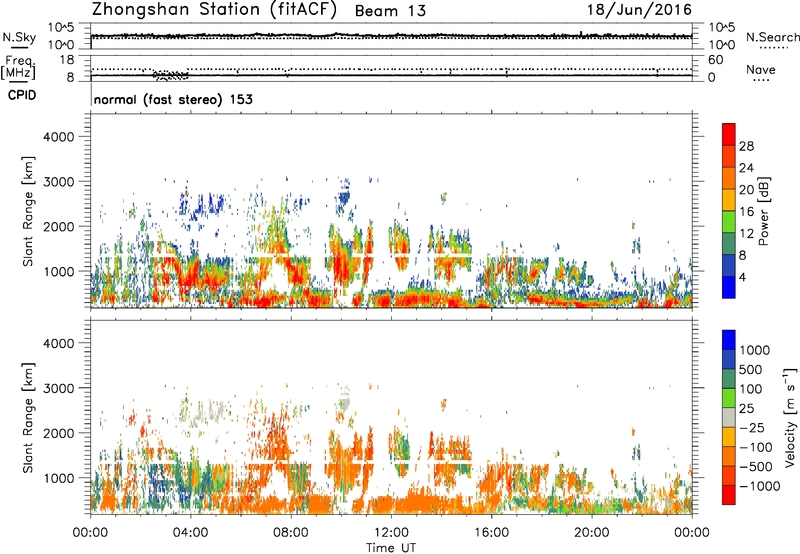Screen dimensions: 800x554
Task: Click the 'Nave' legend label
Action: point(760,70)
